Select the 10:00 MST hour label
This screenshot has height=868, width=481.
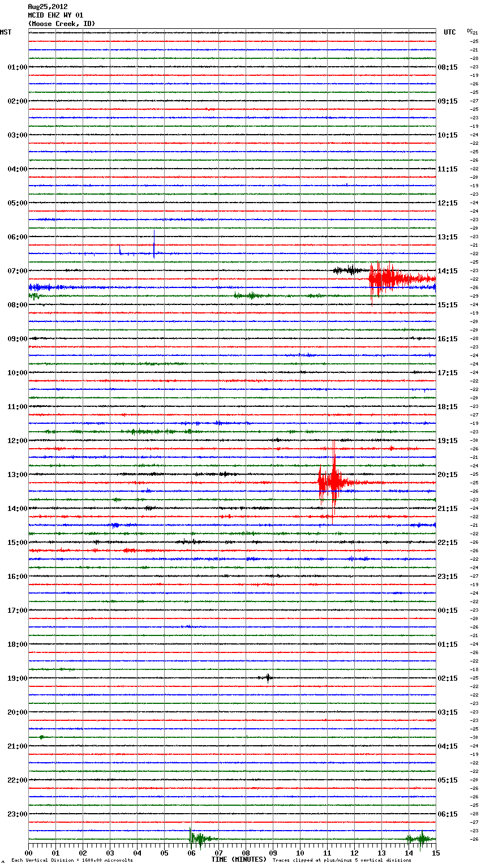[18, 373]
